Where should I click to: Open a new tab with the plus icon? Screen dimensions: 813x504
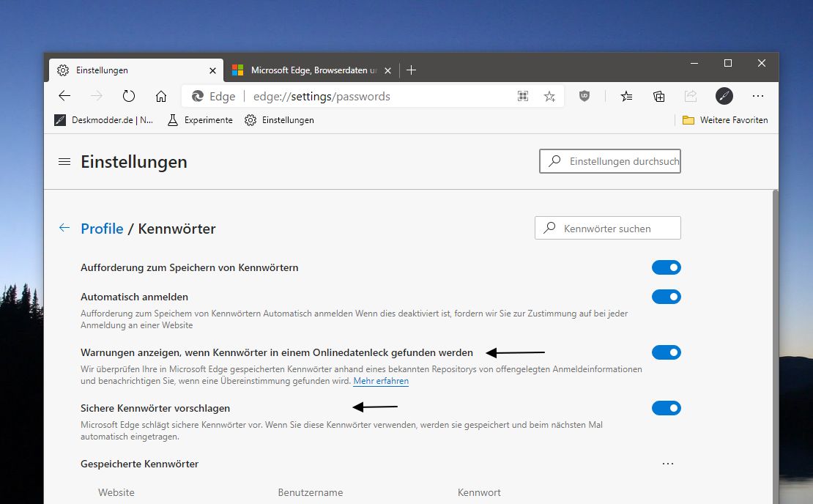[411, 70]
